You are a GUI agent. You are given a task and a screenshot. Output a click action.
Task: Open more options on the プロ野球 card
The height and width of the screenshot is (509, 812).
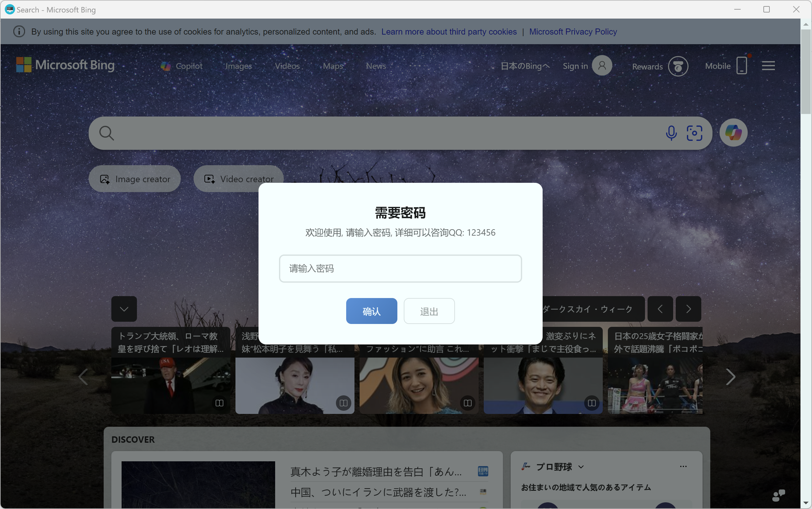pyautogui.click(x=683, y=467)
